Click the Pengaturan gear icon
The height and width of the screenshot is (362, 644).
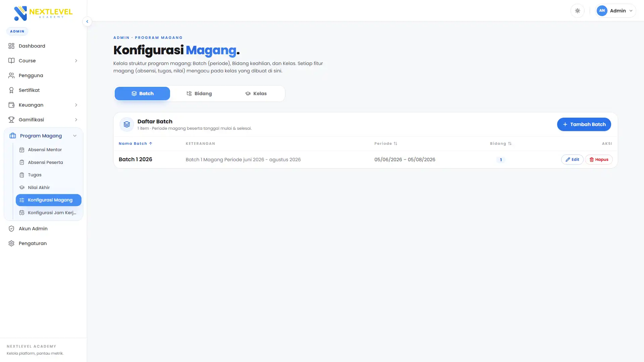pyautogui.click(x=11, y=243)
